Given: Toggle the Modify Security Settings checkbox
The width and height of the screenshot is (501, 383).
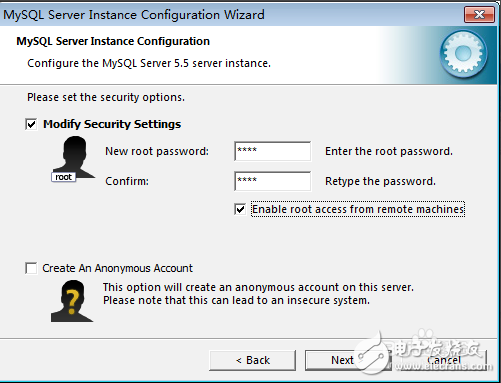Looking at the screenshot, I should coord(31,124).
